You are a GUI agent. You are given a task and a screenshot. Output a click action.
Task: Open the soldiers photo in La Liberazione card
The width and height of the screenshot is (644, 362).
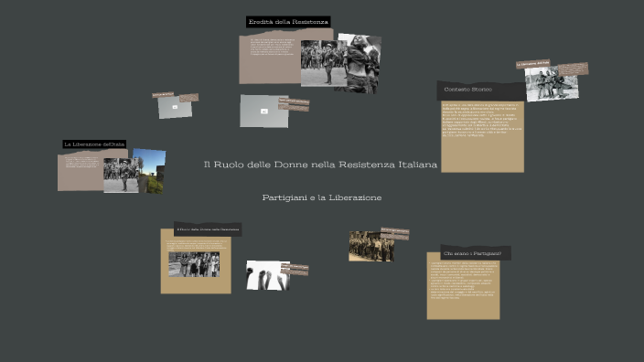[x=121, y=176]
